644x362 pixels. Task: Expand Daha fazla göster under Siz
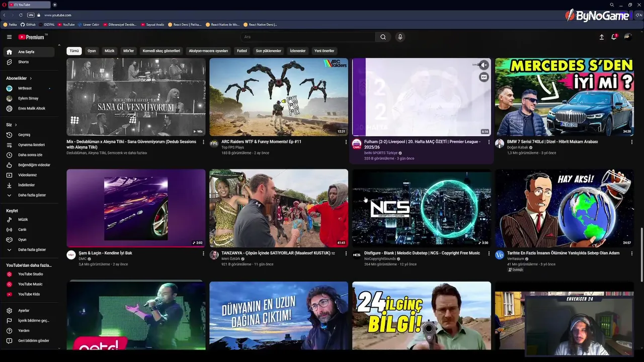coord(29,195)
